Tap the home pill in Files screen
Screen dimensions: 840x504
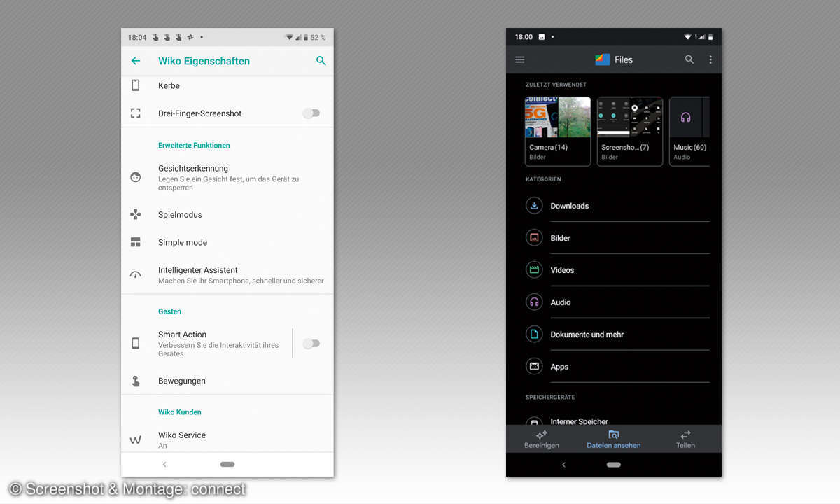614,465
